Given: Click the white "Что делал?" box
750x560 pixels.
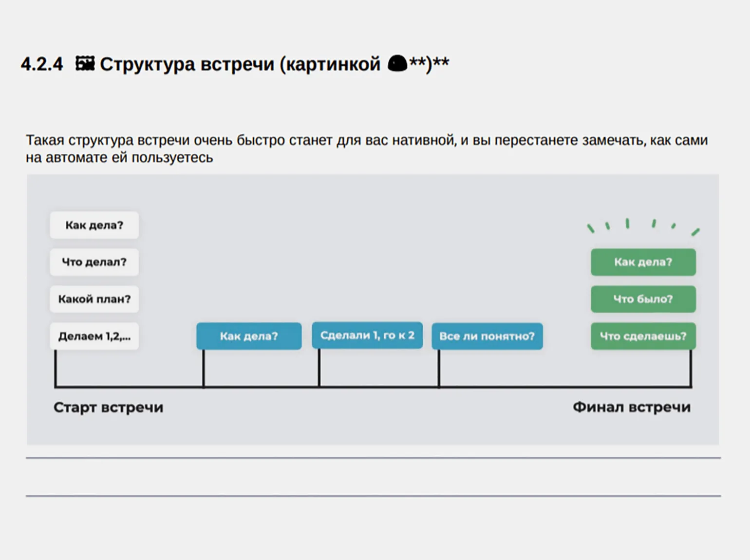Looking at the screenshot, I should tap(94, 262).
